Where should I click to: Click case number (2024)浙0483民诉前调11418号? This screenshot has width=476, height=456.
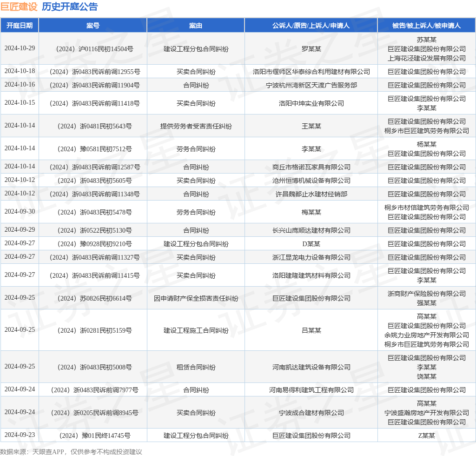click(x=95, y=104)
